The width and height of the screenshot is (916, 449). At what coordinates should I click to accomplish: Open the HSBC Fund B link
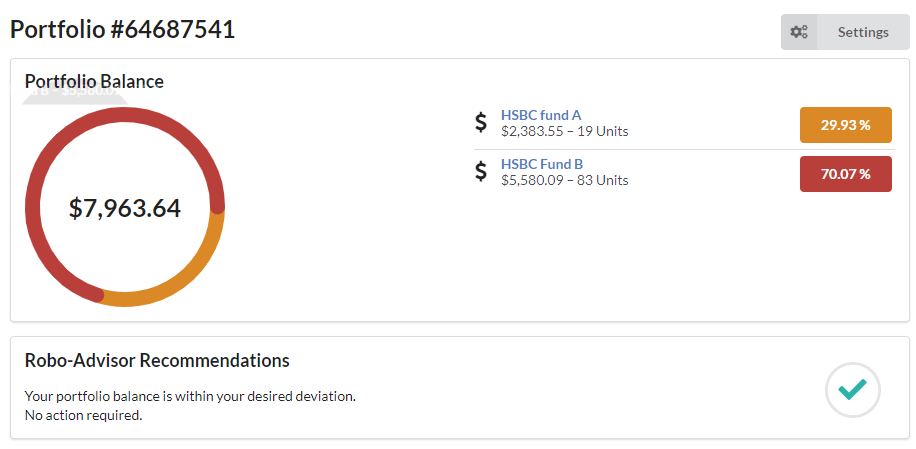point(542,164)
